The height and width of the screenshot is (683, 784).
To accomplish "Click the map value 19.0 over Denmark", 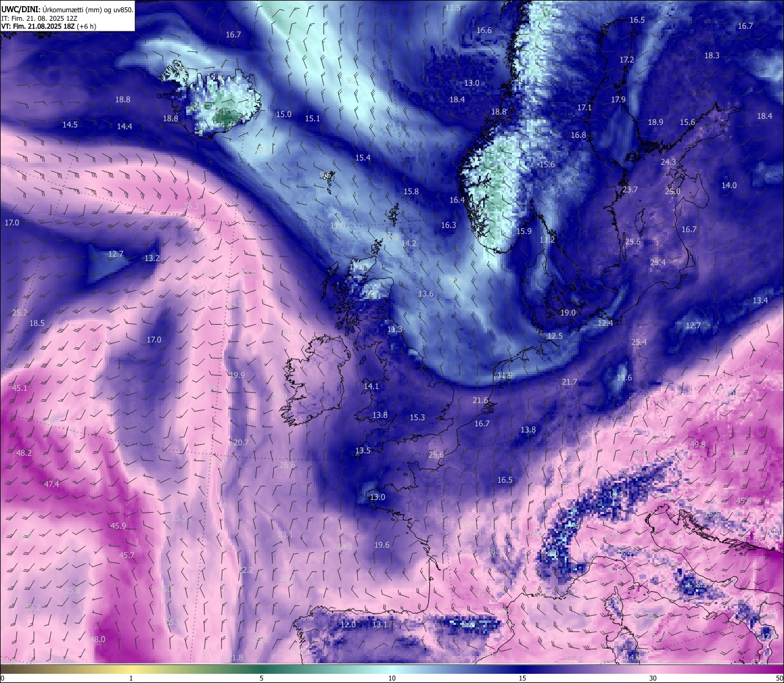I will tap(568, 313).
